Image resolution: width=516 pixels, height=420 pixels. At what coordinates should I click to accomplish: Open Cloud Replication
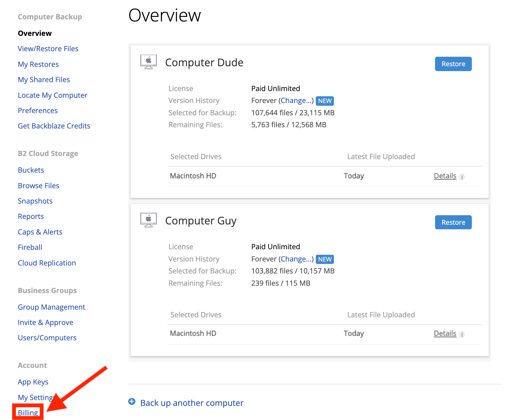pyautogui.click(x=47, y=263)
